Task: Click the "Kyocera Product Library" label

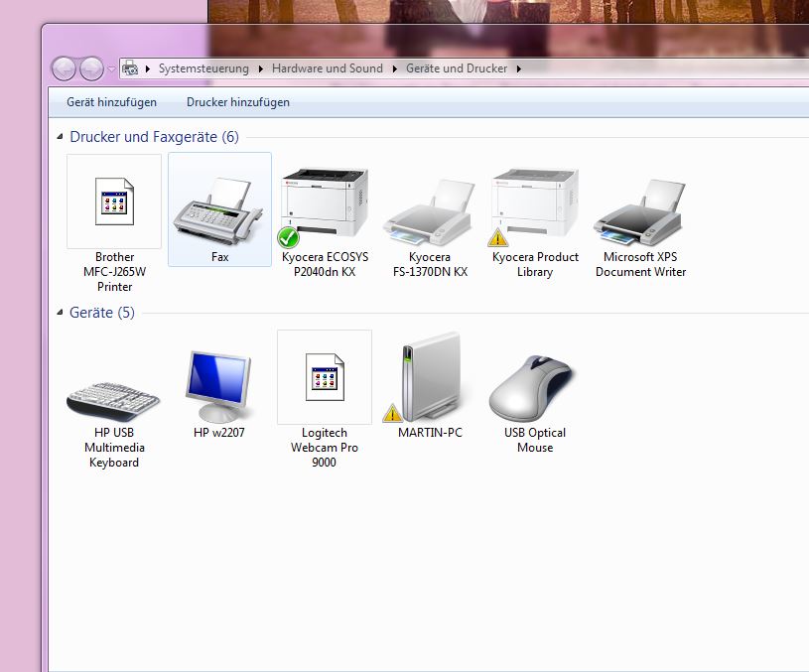Action: (535, 264)
